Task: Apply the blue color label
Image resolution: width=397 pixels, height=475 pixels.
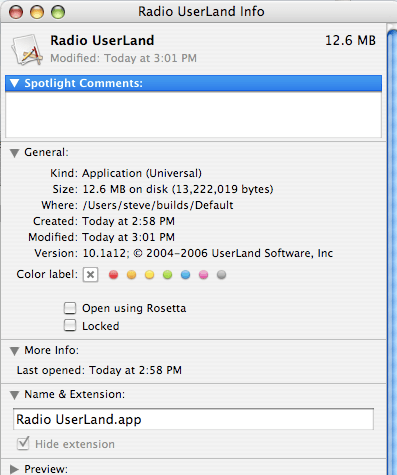Action: coord(185,275)
